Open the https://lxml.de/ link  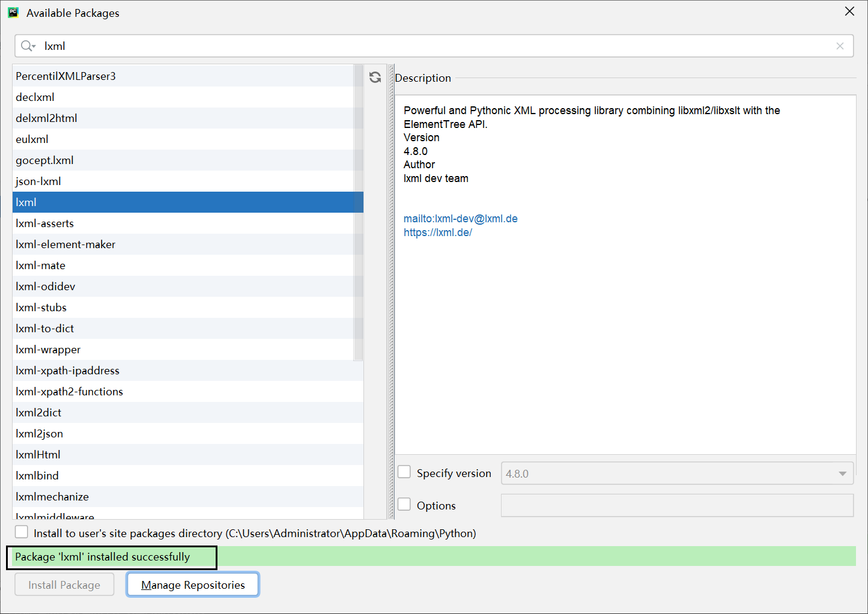point(438,233)
